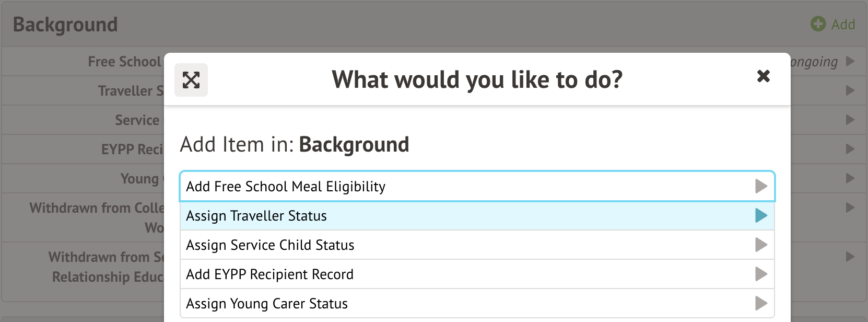Click arrow beside Assign Young Carer Status
This screenshot has width=868, height=322.
[761, 304]
